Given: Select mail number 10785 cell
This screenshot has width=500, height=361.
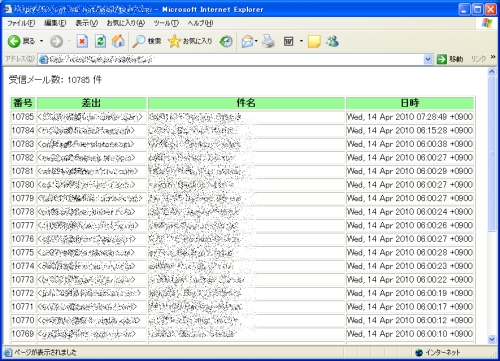Looking at the screenshot, I should 23,117.
